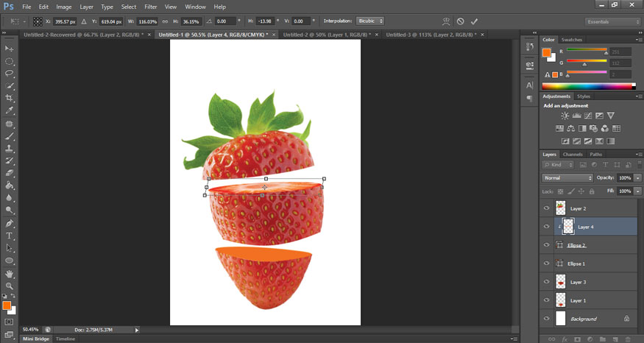
Task: Open the Interpolation dropdown
Action: [369, 21]
